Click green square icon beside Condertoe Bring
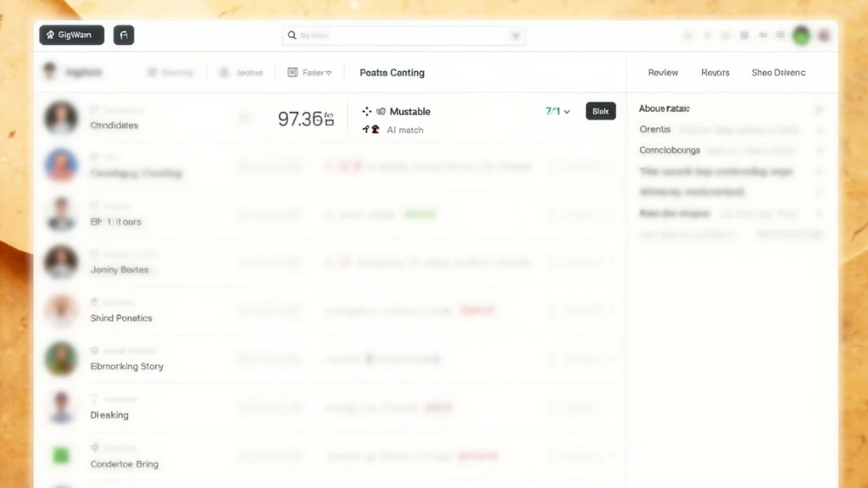The height and width of the screenshot is (488, 868). [x=61, y=455]
